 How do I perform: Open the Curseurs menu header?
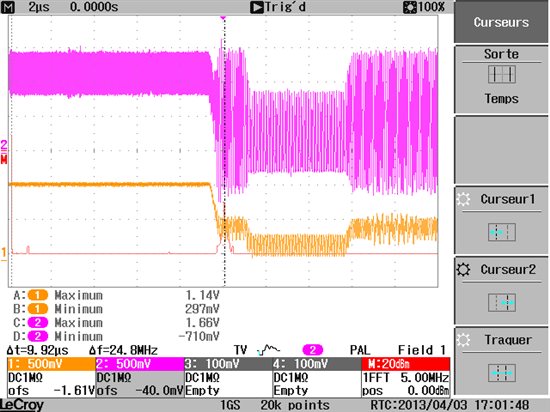pyautogui.click(x=501, y=22)
